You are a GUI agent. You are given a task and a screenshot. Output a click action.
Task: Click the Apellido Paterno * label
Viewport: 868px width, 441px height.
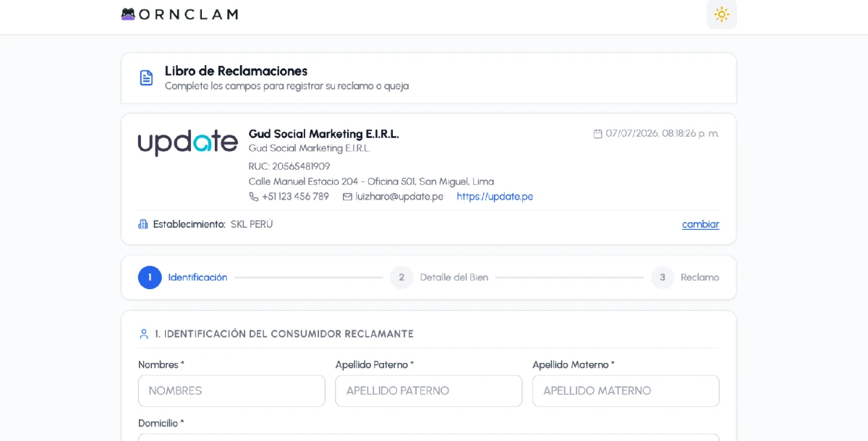pyautogui.click(x=375, y=365)
